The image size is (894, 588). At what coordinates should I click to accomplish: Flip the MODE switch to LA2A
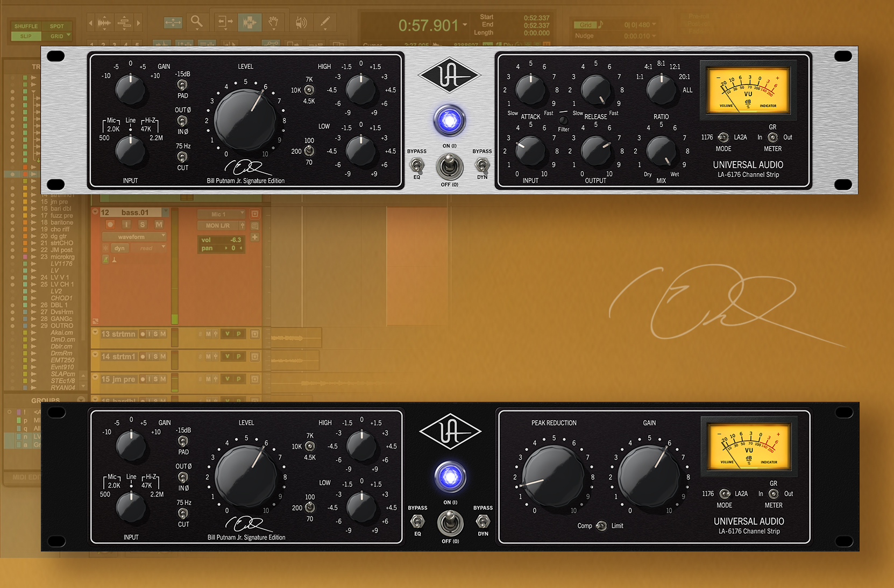pyautogui.click(x=725, y=138)
